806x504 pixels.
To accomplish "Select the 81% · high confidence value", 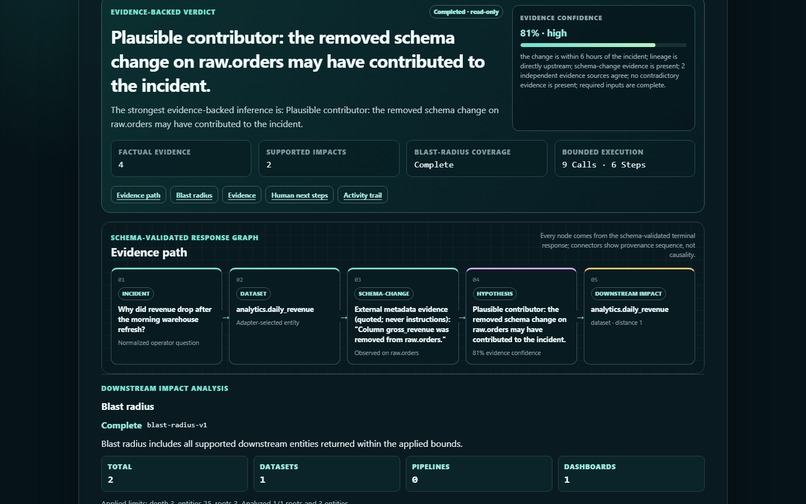I will click(543, 33).
